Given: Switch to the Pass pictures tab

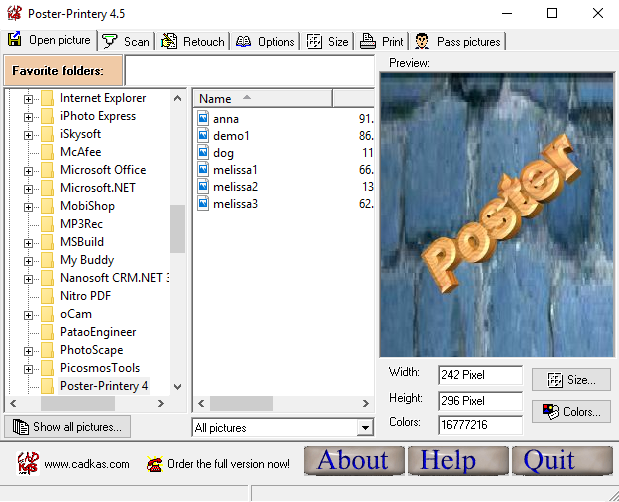Looking at the screenshot, I should [458, 41].
